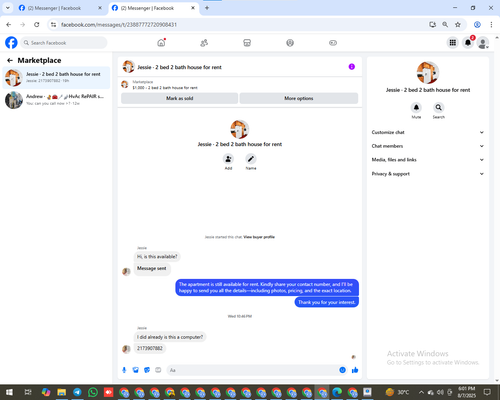Open Microsoft Edge from taskbar
Screen dimensions: 500x400
tap(337, 392)
